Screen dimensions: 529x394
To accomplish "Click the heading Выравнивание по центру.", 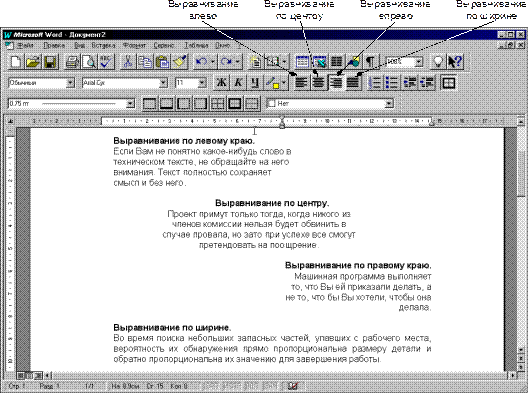I will click(x=272, y=203).
